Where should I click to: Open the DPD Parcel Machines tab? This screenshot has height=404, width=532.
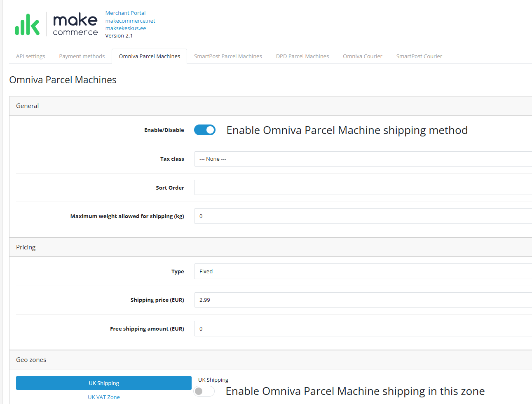tap(302, 56)
